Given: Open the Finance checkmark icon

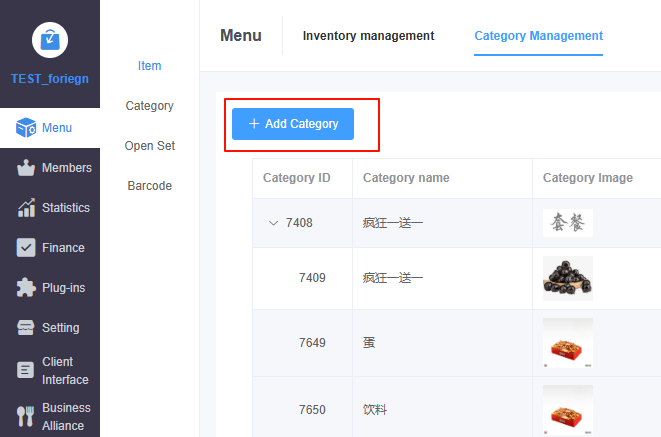Looking at the screenshot, I should click(x=26, y=248).
